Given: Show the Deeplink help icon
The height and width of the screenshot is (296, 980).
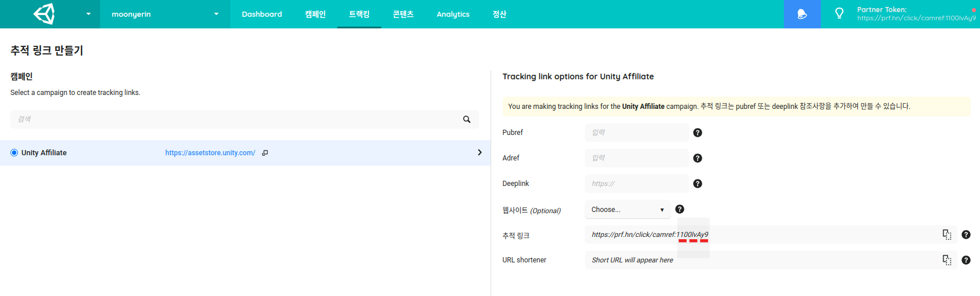Looking at the screenshot, I should (x=698, y=184).
